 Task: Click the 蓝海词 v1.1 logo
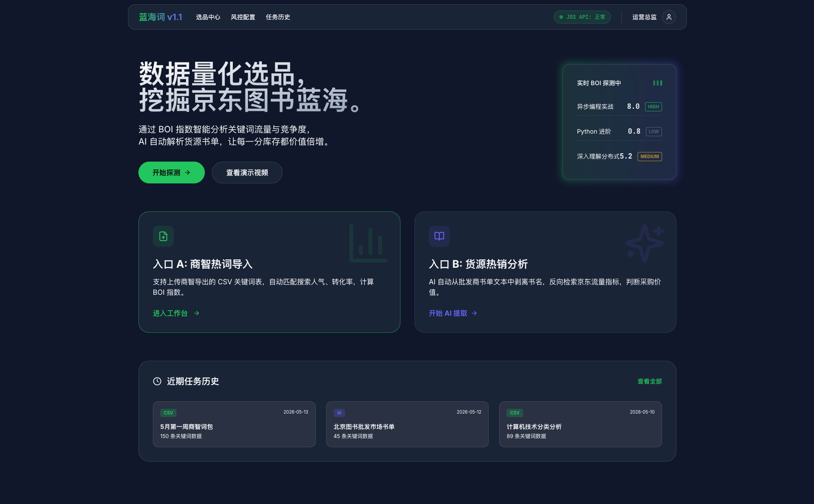160,17
